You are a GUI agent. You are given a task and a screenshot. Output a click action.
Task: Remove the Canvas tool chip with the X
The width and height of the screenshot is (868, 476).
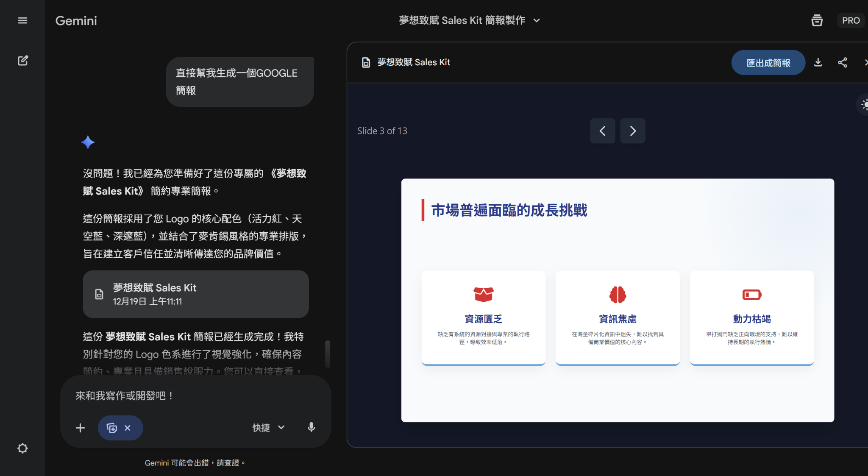point(128,428)
